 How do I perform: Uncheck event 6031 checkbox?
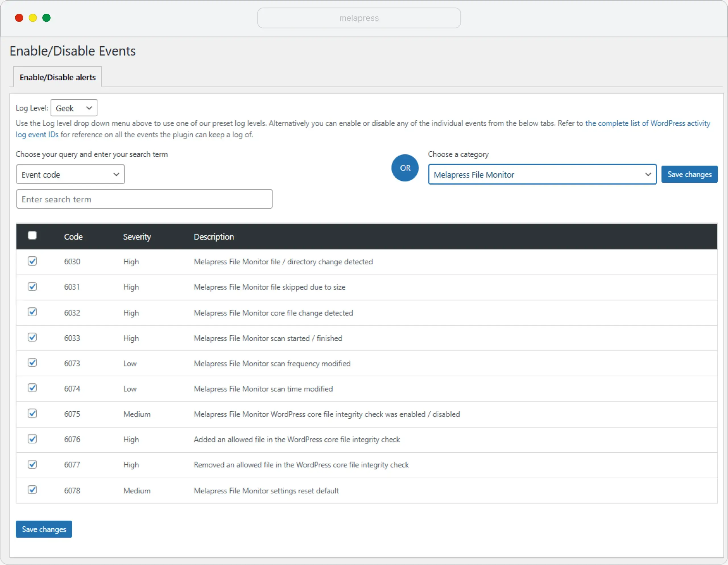32,286
